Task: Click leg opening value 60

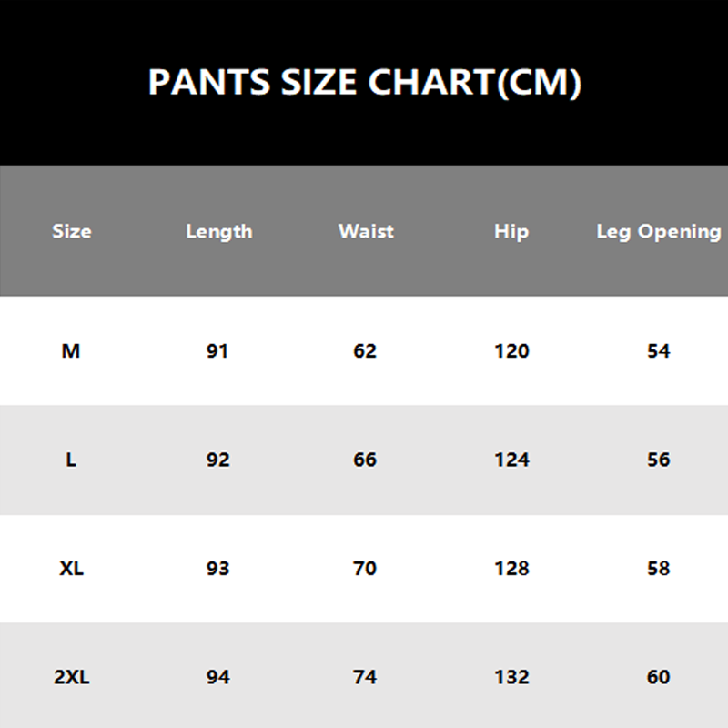Action: [658, 677]
